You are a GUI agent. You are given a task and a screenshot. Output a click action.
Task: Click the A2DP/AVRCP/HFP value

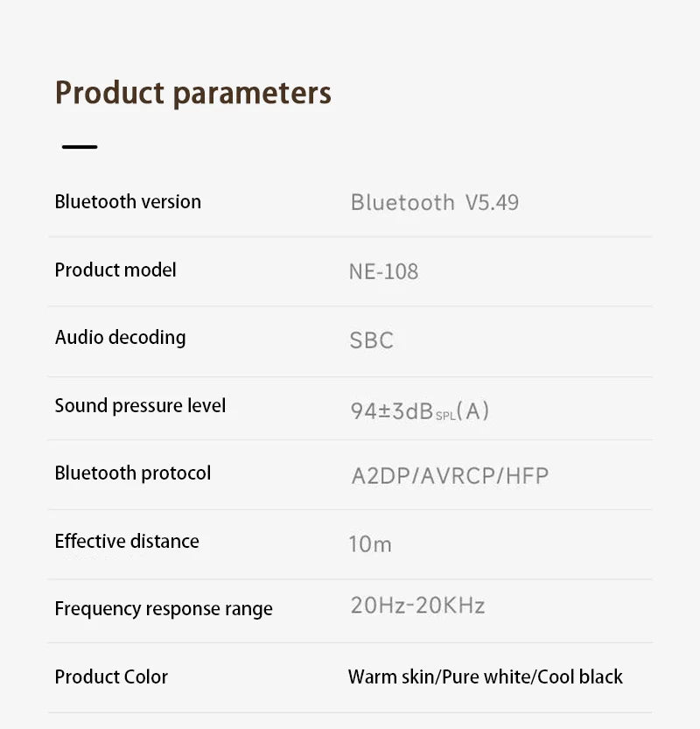[x=450, y=476]
